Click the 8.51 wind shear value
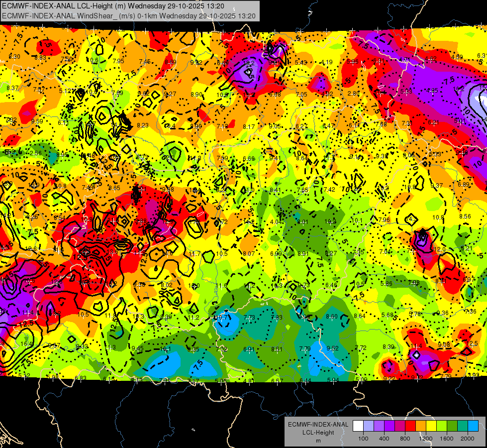487x448 pixels. point(277,349)
